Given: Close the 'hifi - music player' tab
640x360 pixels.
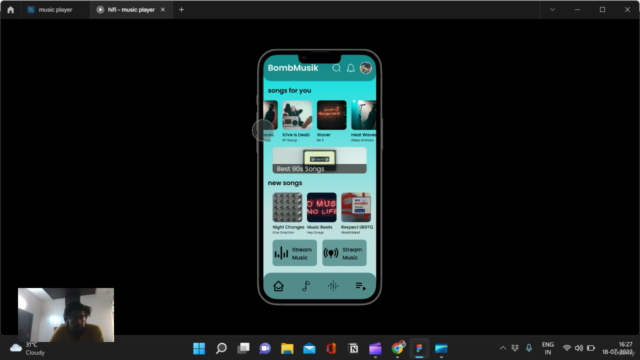Looking at the screenshot, I should pyautogui.click(x=163, y=9).
